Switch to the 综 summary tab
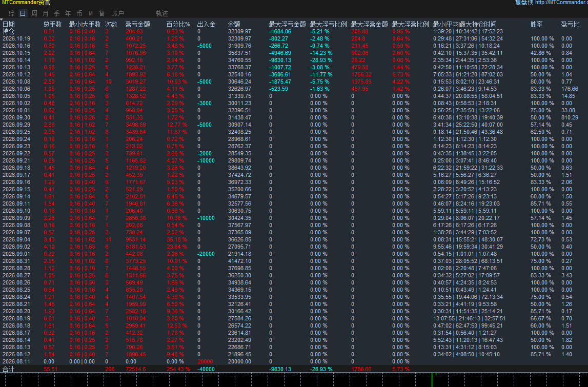 [12, 13]
